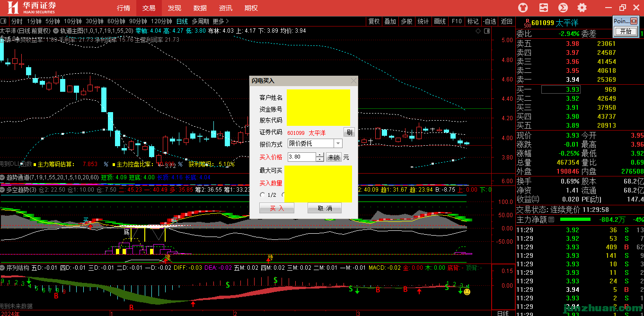Select the 10分钟 period
This screenshot has width=644, height=316.
(73, 21)
